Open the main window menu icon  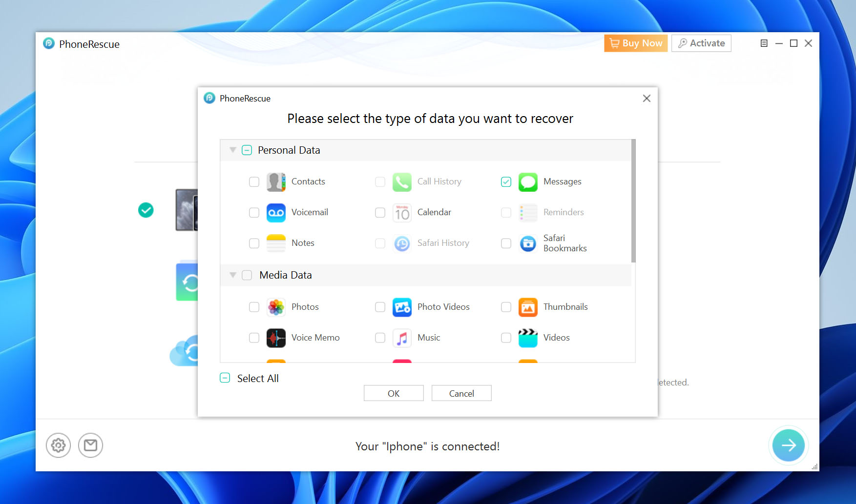point(764,43)
